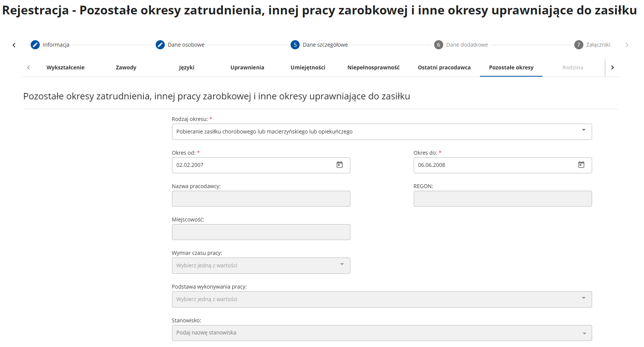Image resolution: width=644 pixels, height=347 pixels.
Task: Open the Uprawnienia tab
Action: pyautogui.click(x=247, y=68)
